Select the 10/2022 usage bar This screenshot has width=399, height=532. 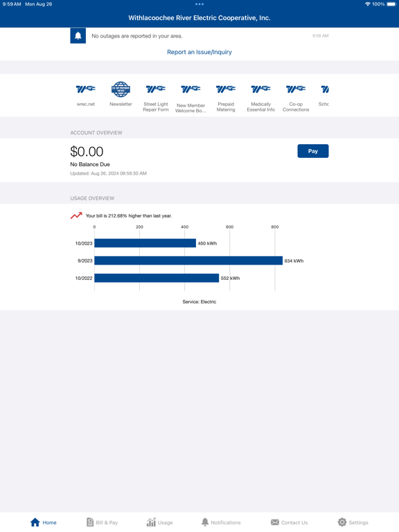tap(157, 278)
